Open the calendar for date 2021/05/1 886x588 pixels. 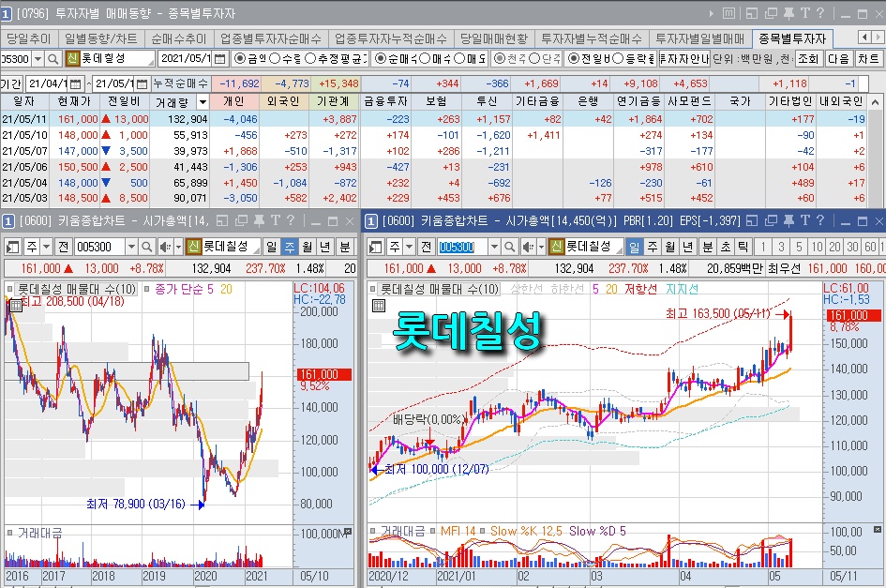click(x=219, y=59)
